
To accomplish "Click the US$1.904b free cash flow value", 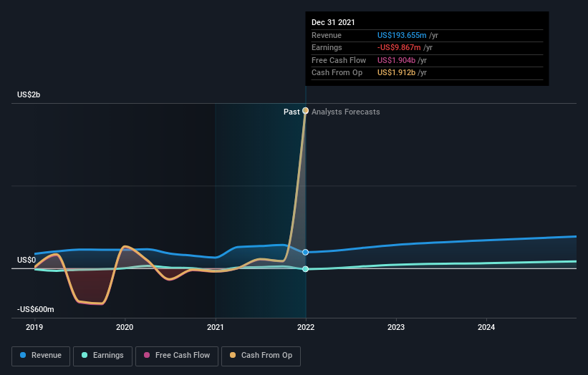I will coord(396,60).
